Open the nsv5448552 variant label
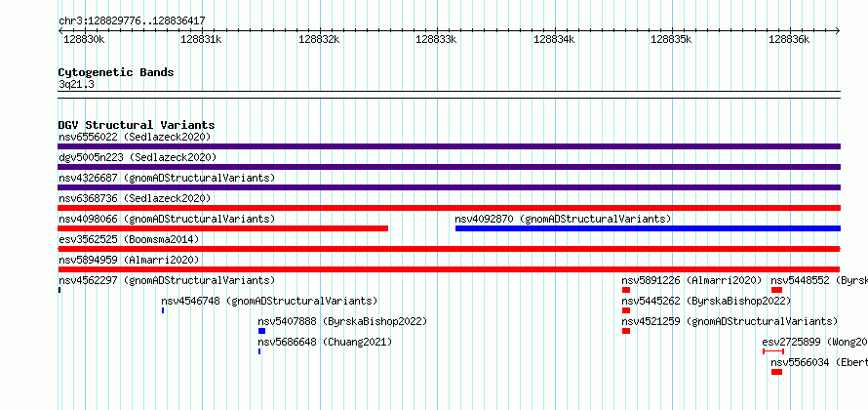 (819, 280)
